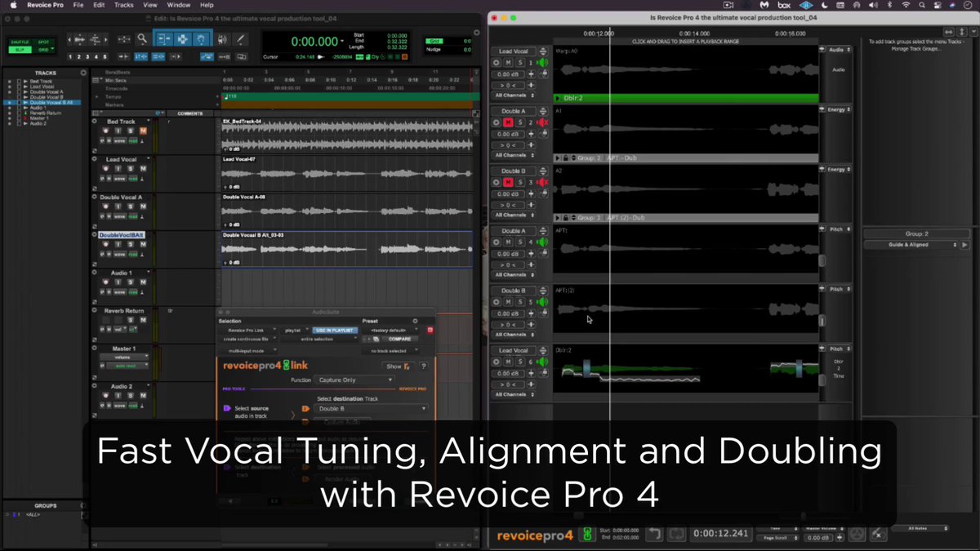Image resolution: width=980 pixels, height=551 pixels.
Task: Toggle speaker icon on Revoice track 6
Action: (x=541, y=362)
